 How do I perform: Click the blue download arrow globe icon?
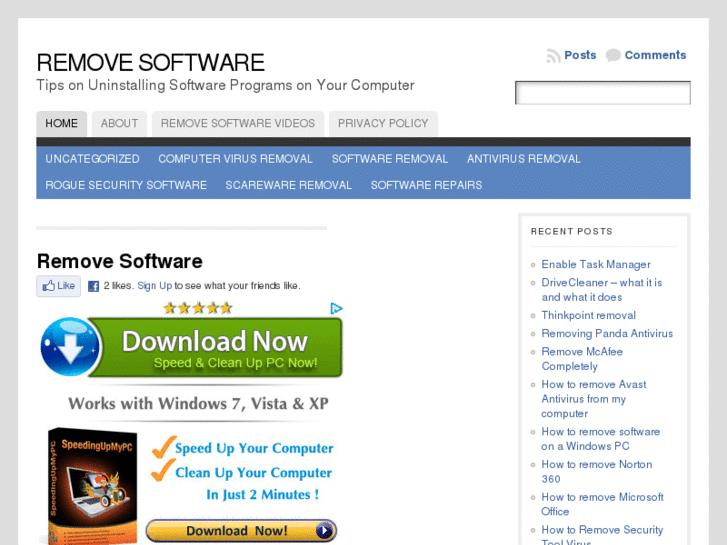pos(70,346)
